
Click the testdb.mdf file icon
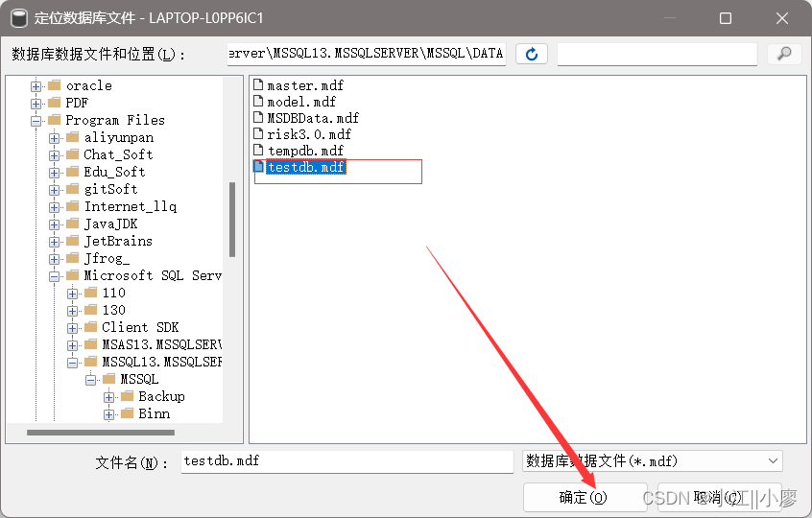click(258, 167)
